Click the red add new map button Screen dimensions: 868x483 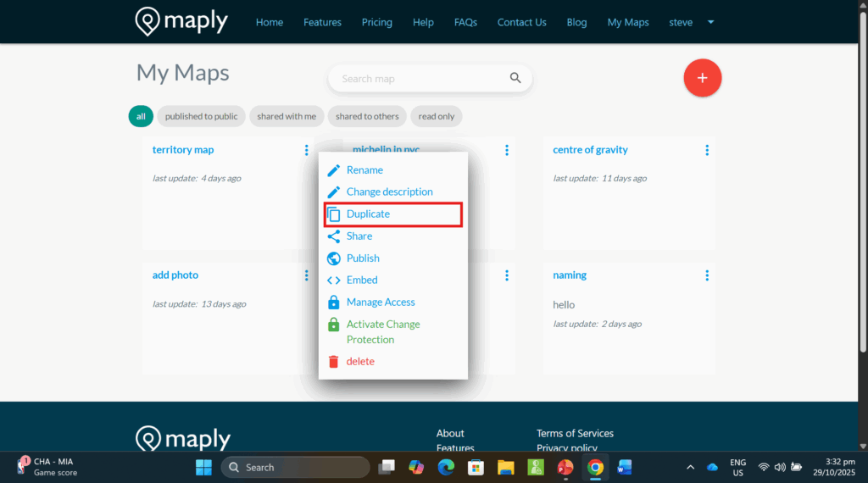[x=702, y=78]
